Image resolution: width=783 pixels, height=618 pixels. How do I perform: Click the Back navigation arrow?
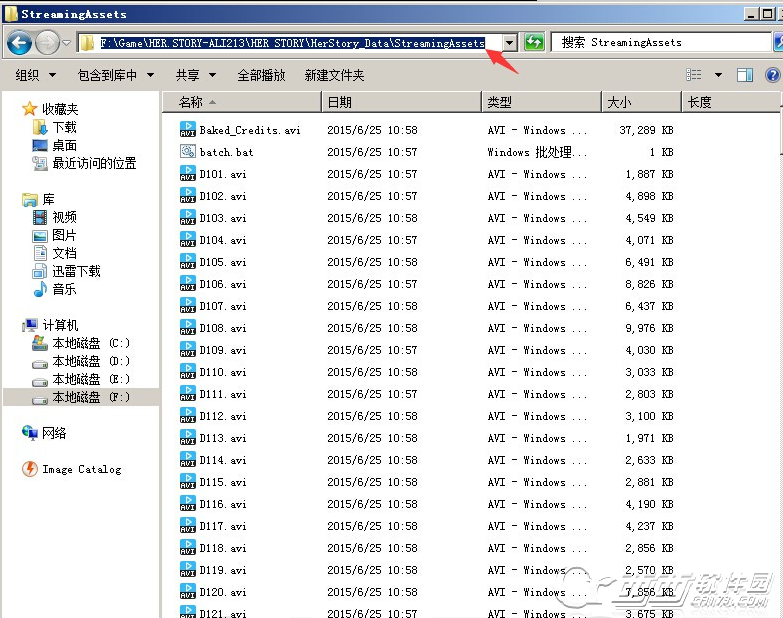click(x=20, y=43)
